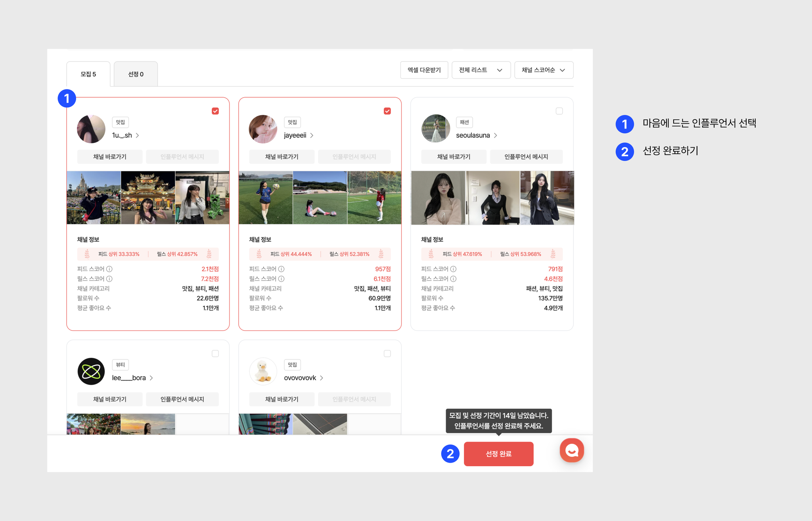Click the 엑셀 다운받기 button
This screenshot has width=812, height=521.
point(424,70)
